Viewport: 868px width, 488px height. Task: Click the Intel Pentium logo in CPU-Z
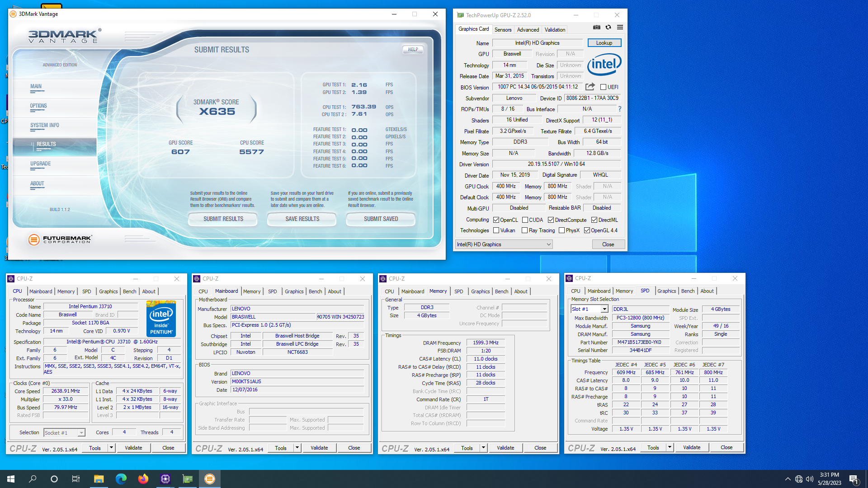pyautogui.click(x=161, y=319)
